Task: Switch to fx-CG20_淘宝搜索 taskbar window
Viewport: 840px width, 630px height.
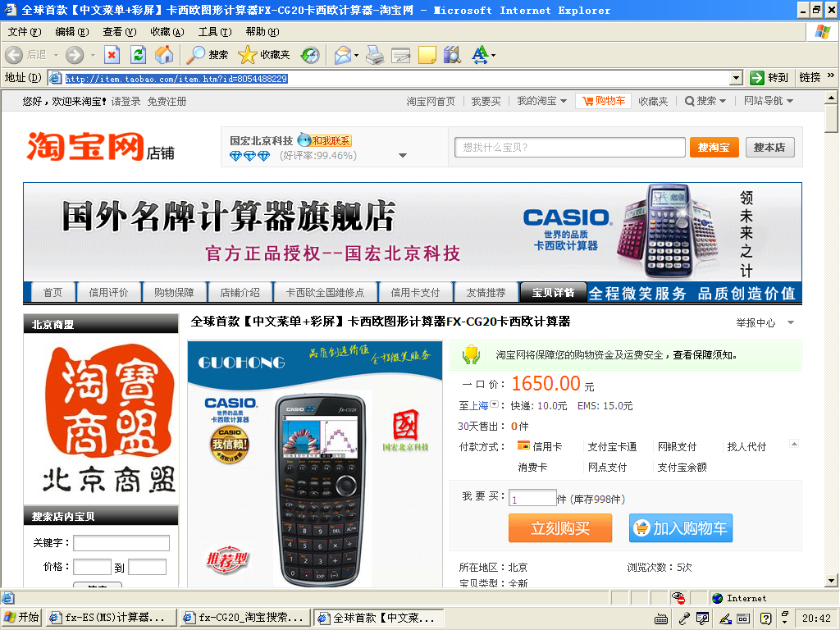Action: tap(245, 618)
